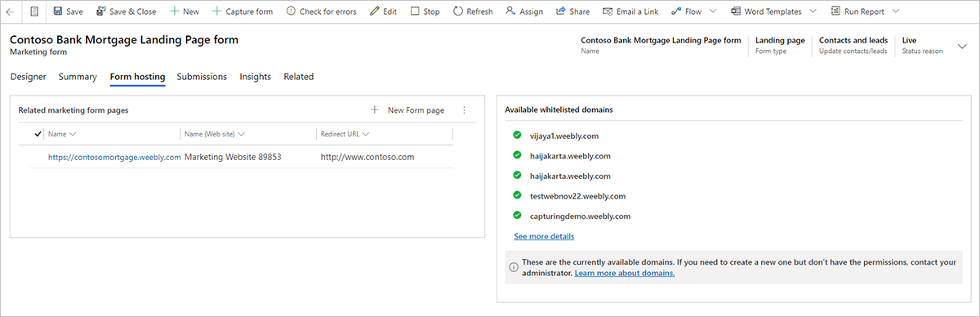
Task: Open the Submissions tab
Action: point(202,77)
